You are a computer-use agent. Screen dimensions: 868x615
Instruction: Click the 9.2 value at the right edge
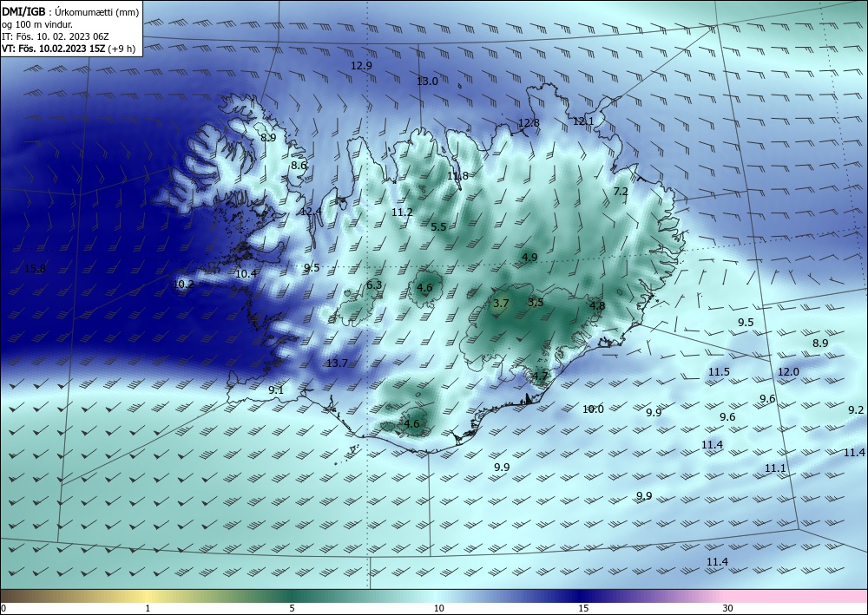(856, 409)
